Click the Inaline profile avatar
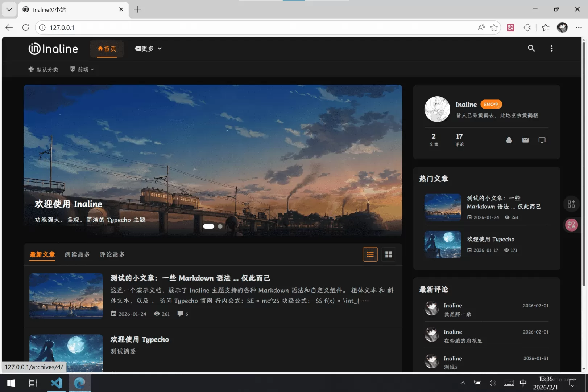The width and height of the screenshot is (588, 392). (x=437, y=109)
